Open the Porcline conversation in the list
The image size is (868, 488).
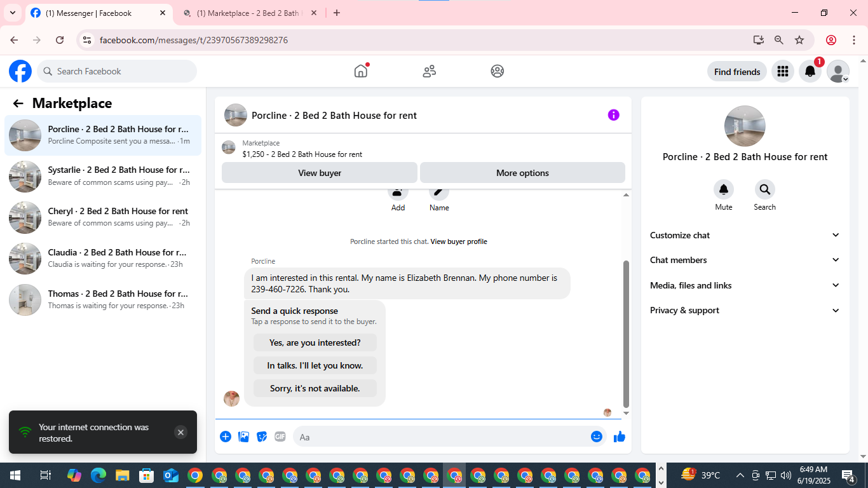coord(103,135)
